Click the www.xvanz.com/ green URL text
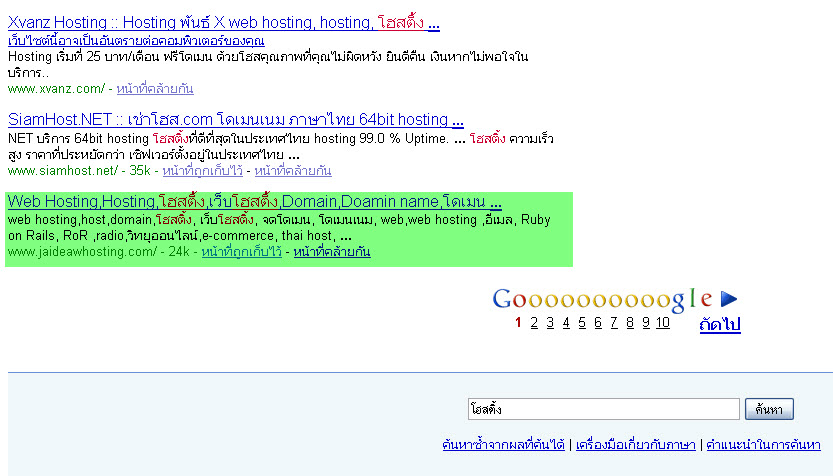The width and height of the screenshot is (833, 476). pyautogui.click(x=56, y=89)
